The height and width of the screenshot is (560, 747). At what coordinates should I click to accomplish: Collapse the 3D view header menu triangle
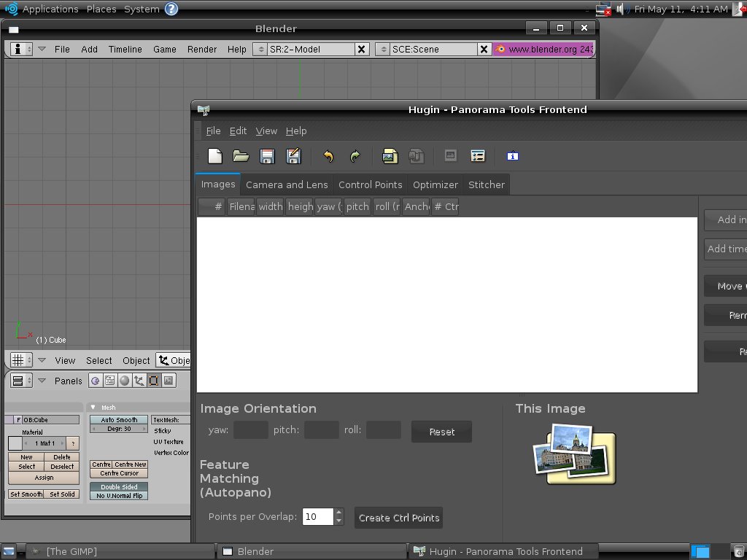[x=42, y=360]
